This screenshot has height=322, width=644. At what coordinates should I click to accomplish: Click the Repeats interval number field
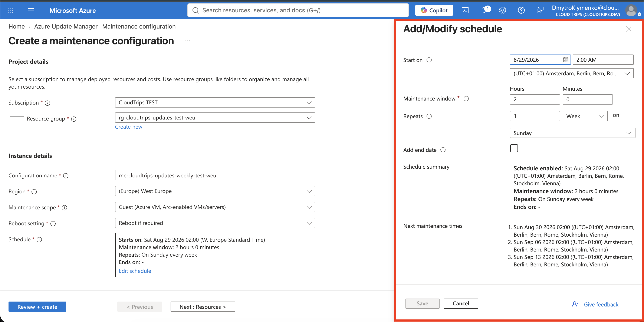click(x=535, y=116)
